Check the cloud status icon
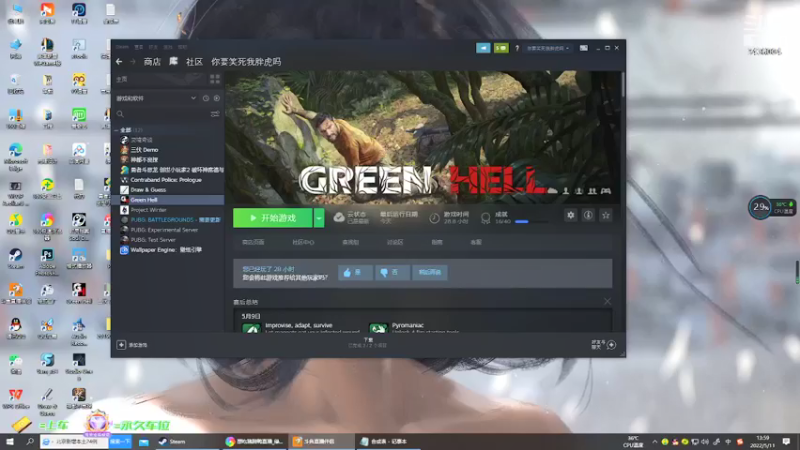The image size is (800, 450). pos(339,218)
